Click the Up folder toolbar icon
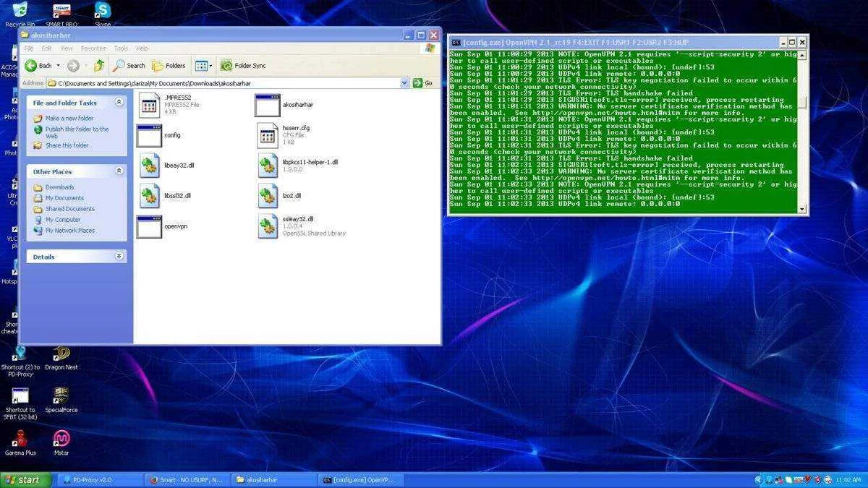This screenshot has width=868, height=488. [98, 65]
